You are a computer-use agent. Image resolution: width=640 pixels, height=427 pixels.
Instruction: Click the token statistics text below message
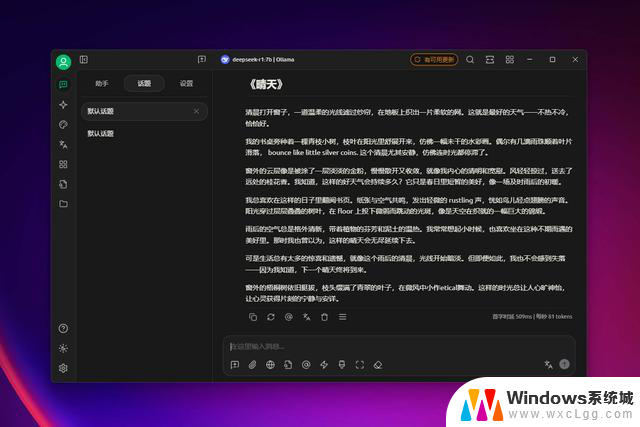coord(532,316)
